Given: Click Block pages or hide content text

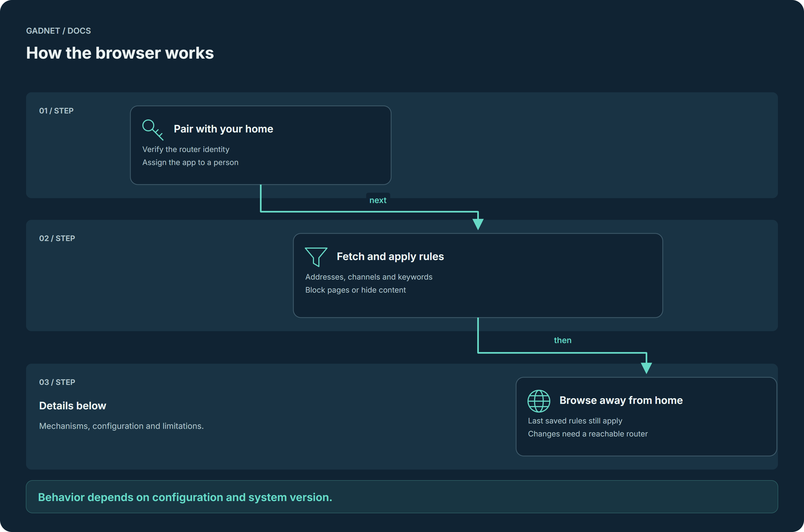Looking at the screenshot, I should pyautogui.click(x=356, y=290).
